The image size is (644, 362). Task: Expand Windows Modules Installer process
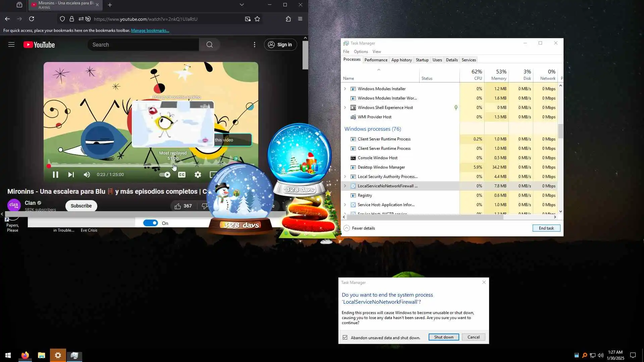(345, 89)
